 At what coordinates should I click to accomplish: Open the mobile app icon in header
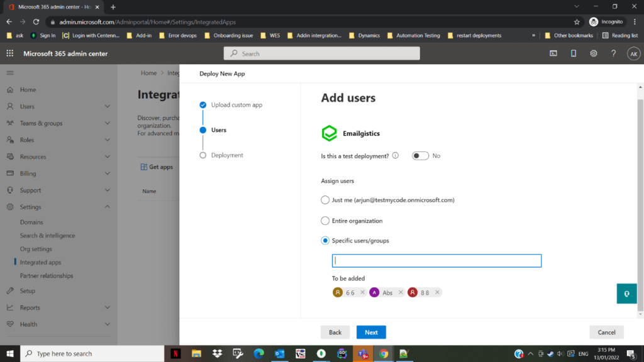[574, 53]
